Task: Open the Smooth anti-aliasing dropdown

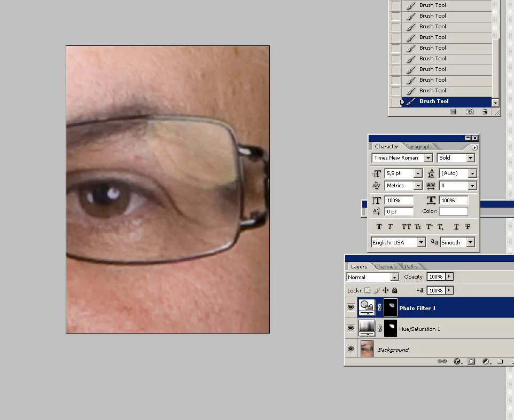Action: coord(471,242)
